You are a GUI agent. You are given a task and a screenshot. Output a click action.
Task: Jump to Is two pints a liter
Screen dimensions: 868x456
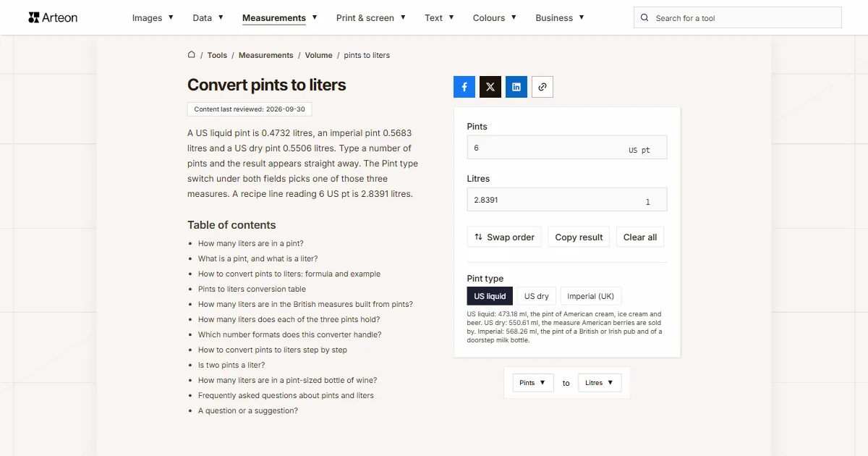231,365
